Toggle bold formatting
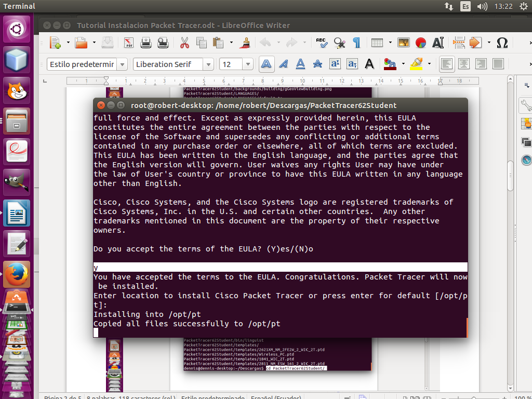 [x=267, y=64]
